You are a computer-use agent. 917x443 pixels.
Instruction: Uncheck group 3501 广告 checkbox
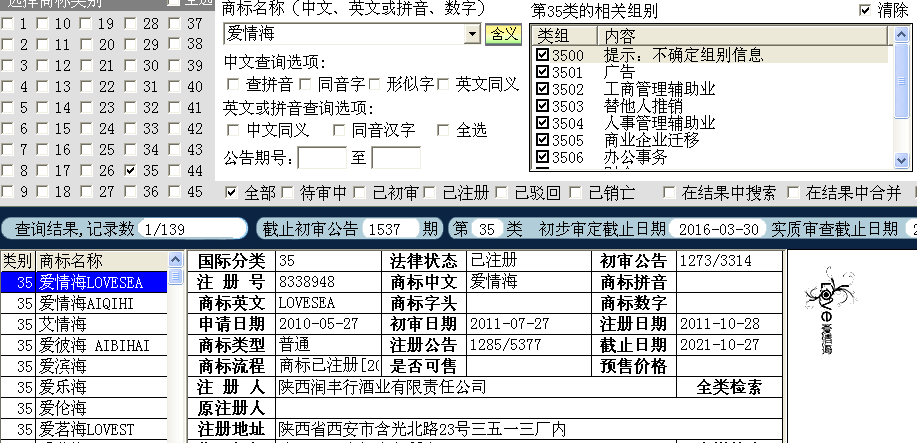click(543, 72)
